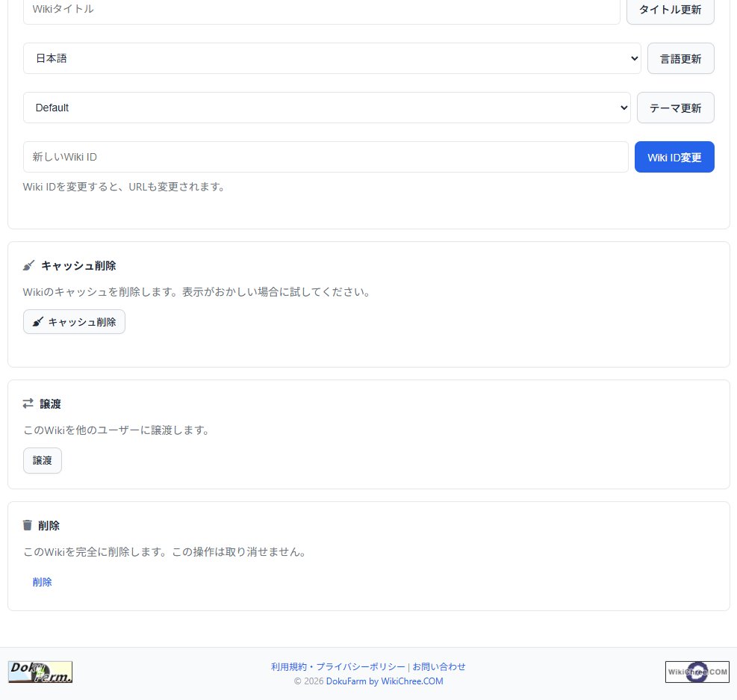Click the キャッシュ削除 section heading text
Image resolution: width=737 pixels, height=700 pixels.
78,266
